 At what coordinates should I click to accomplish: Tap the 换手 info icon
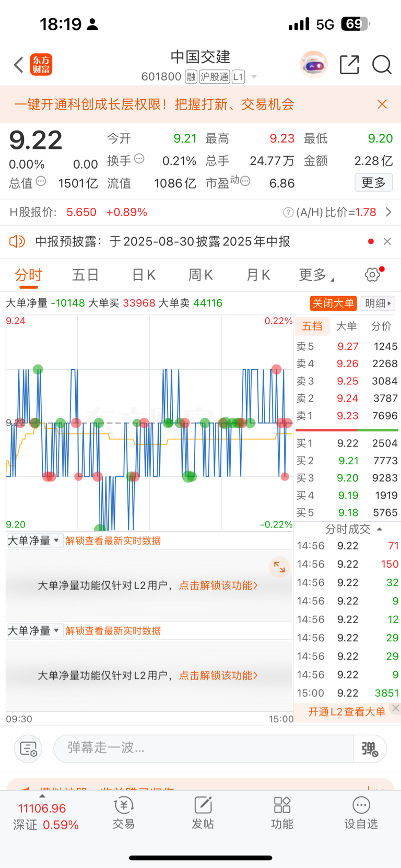[139, 159]
